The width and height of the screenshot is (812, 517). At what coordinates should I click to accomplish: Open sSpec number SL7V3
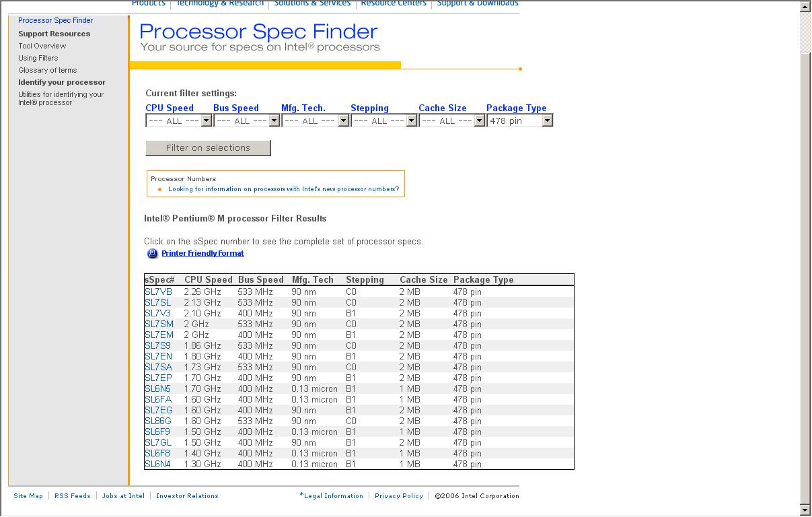[158, 314]
